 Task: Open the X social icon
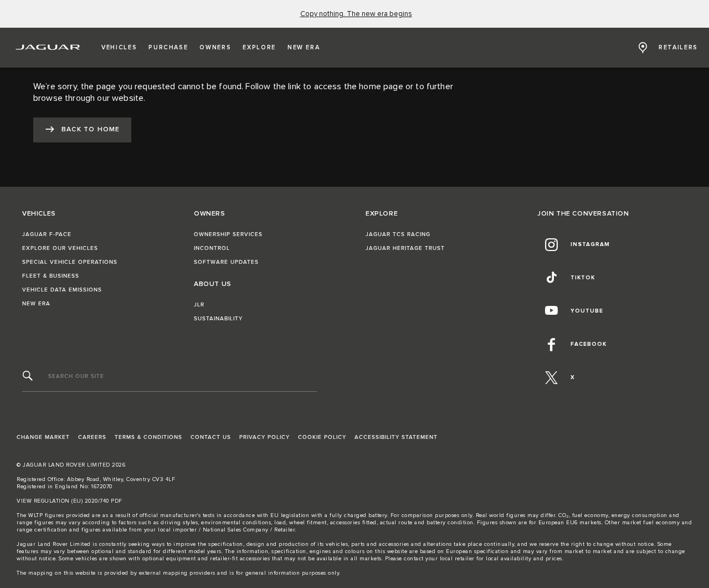[x=551, y=377]
